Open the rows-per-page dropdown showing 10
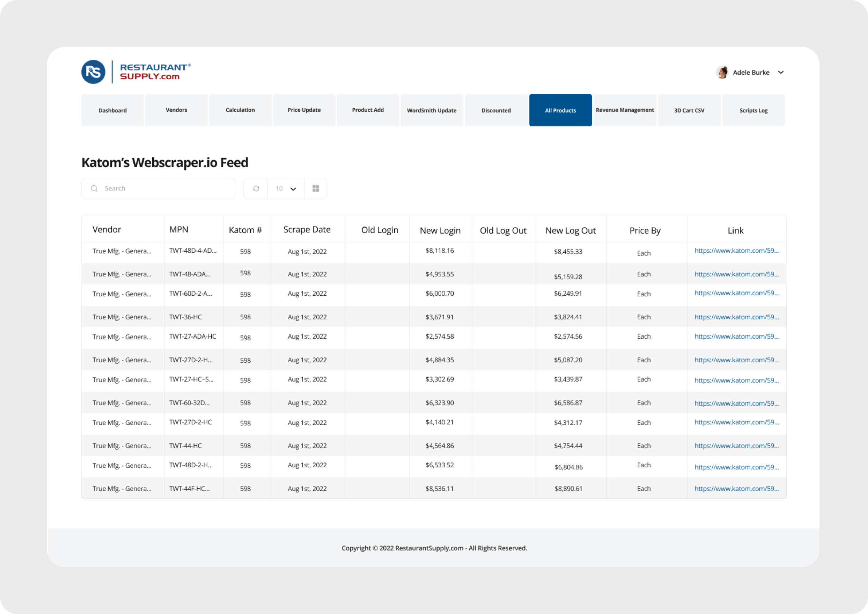The width and height of the screenshot is (868, 614). point(286,188)
